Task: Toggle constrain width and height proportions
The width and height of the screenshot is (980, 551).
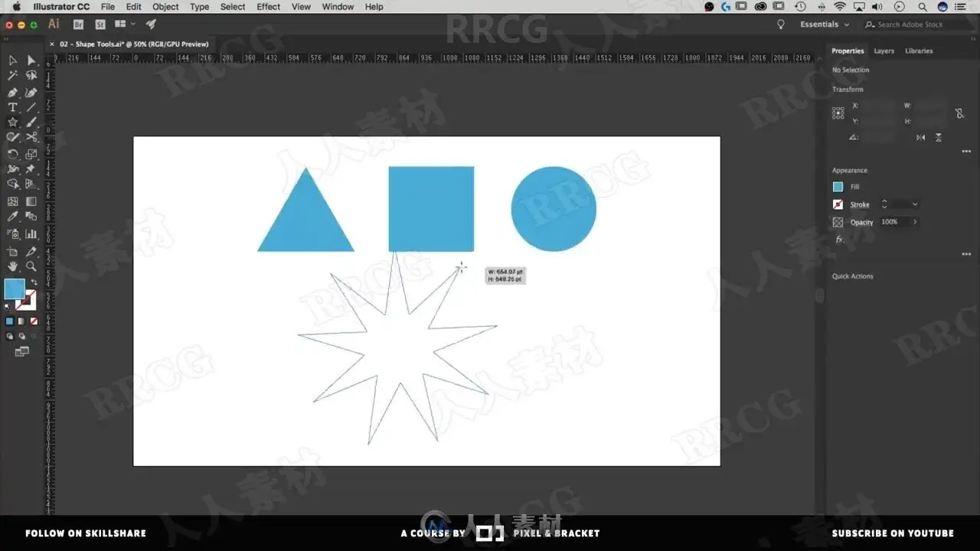Action: pos(959,113)
